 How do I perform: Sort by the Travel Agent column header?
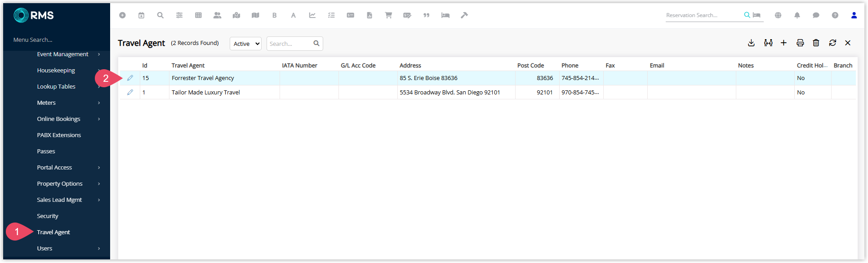tap(188, 65)
